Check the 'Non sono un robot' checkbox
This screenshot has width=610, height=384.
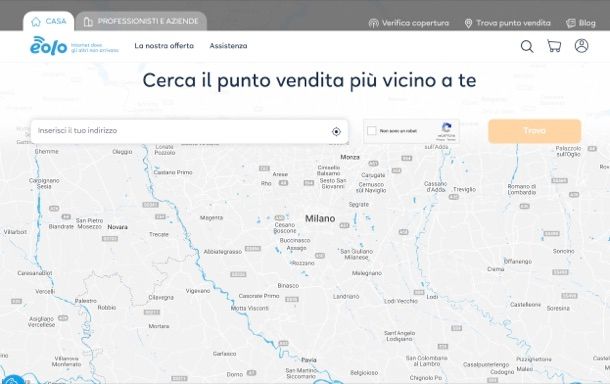click(372, 131)
